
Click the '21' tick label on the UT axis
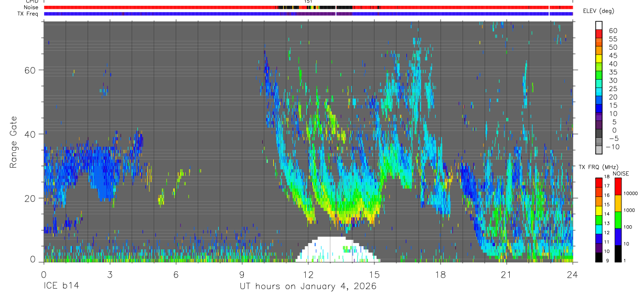(507, 274)
